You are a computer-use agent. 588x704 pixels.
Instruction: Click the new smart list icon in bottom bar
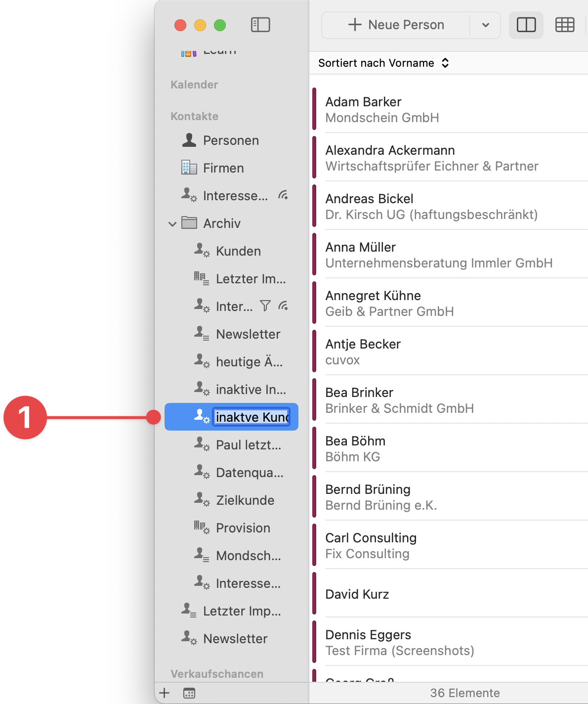click(x=189, y=693)
